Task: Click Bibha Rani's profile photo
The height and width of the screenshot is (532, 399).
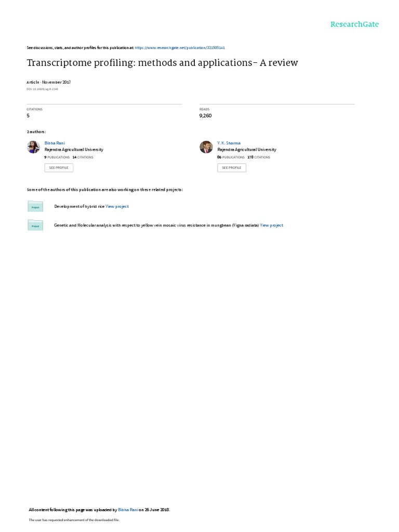Action: point(33,147)
